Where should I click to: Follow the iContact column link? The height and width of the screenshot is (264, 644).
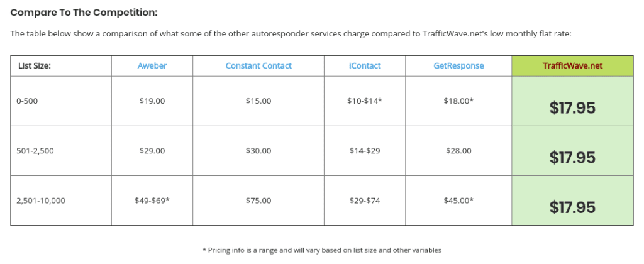point(364,66)
